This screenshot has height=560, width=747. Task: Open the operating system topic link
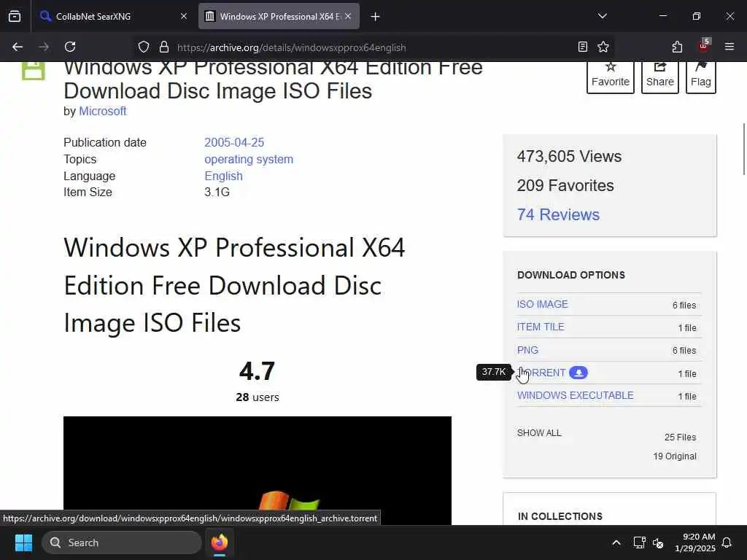249,160
